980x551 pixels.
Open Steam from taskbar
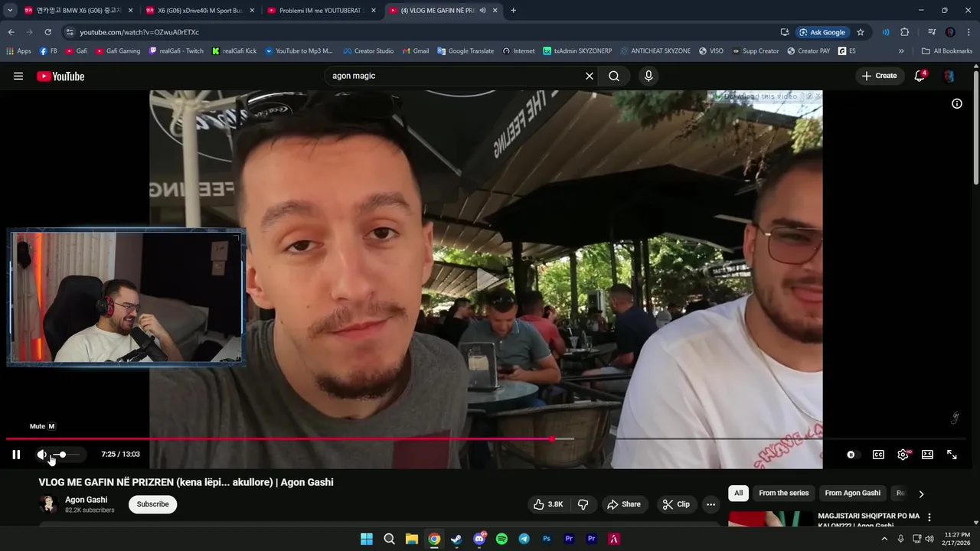click(x=456, y=539)
